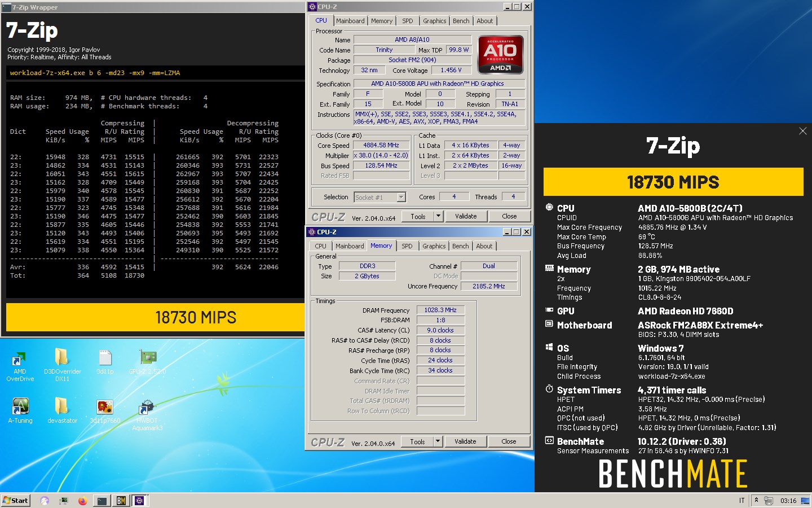The image size is (812, 508).
Task: Launch the GPU-Z desktop shortcut
Action: (x=147, y=362)
